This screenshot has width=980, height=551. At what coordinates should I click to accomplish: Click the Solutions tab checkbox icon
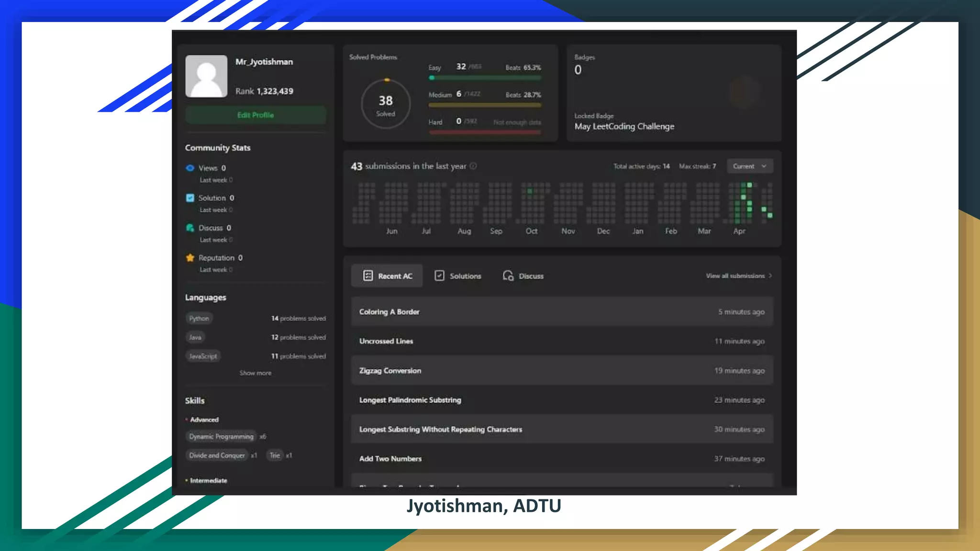439,276
